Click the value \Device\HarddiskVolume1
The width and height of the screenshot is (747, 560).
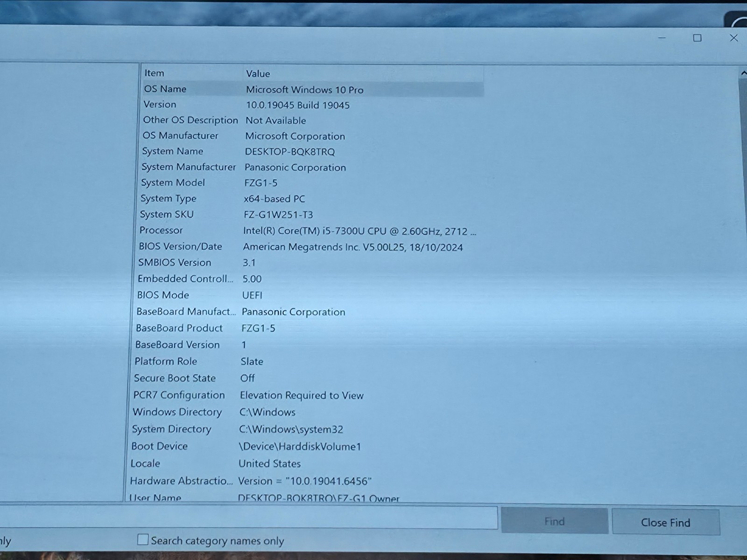click(x=300, y=447)
